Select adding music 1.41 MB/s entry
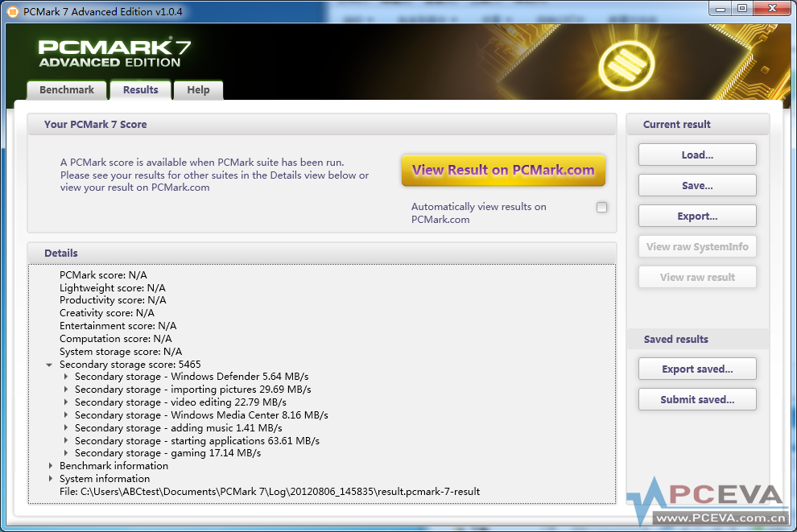Viewport: 797px width, 532px height. [179, 428]
